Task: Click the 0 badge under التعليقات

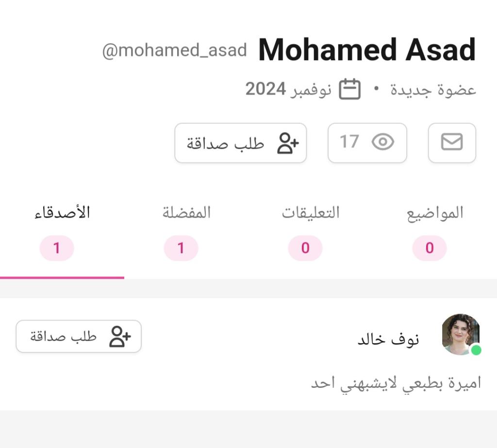Action: [305, 248]
